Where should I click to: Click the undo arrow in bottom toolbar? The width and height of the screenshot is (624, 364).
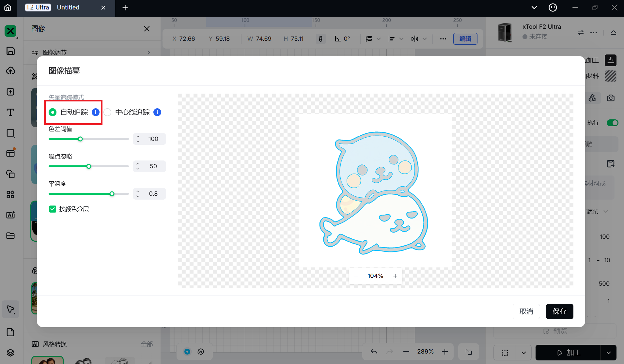click(374, 352)
